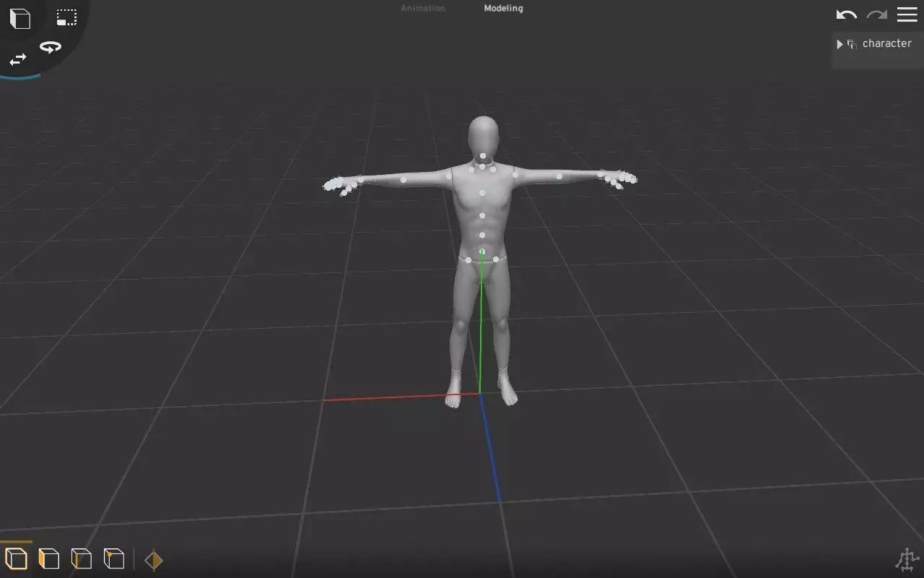The image size is (924, 578).
Task: Undo the last action
Action: (846, 14)
